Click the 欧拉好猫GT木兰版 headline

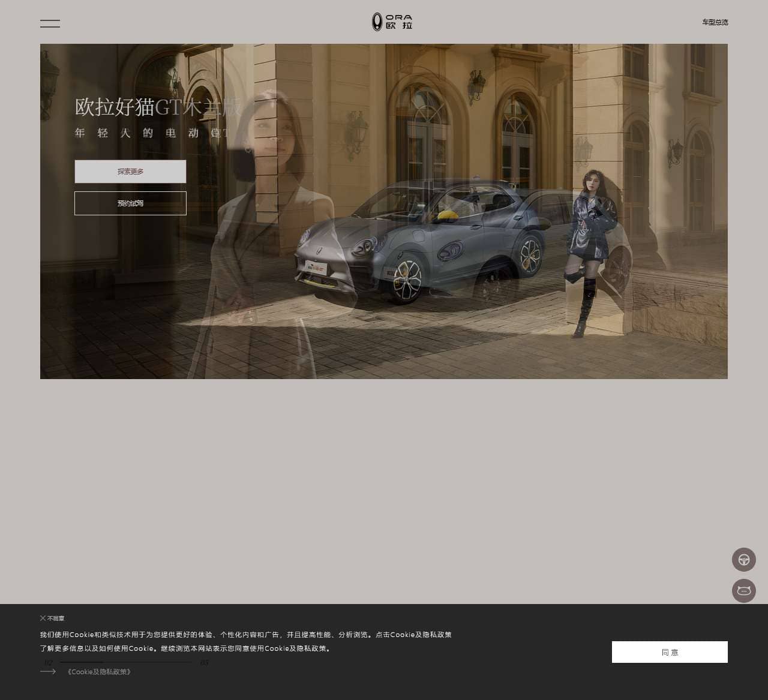point(158,107)
